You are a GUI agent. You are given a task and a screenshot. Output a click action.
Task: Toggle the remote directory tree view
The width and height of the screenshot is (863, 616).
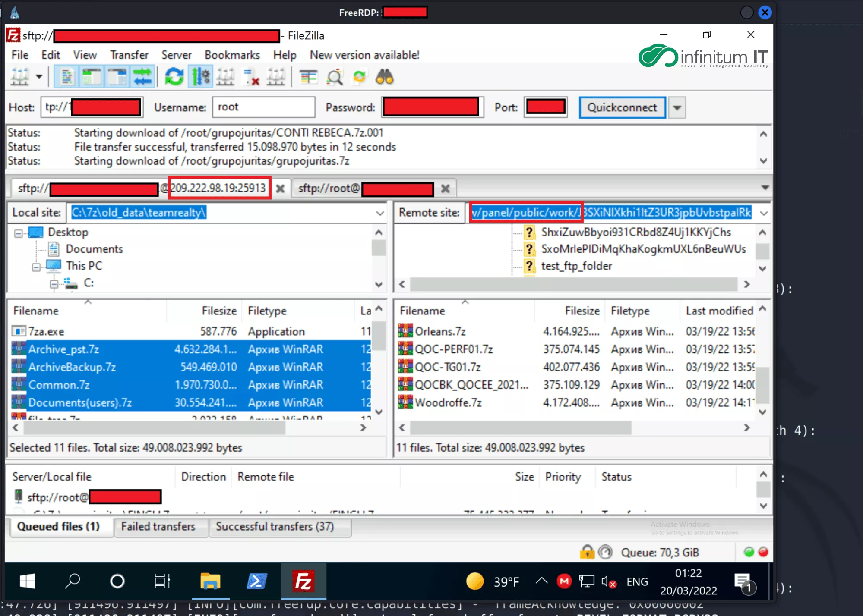pos(117,78)
